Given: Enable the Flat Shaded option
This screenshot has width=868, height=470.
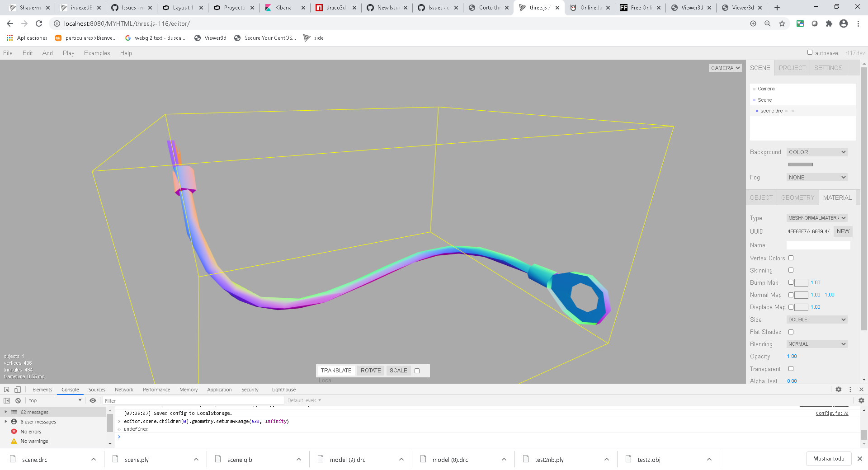Looking at the screenshot, I should [791, 332].
